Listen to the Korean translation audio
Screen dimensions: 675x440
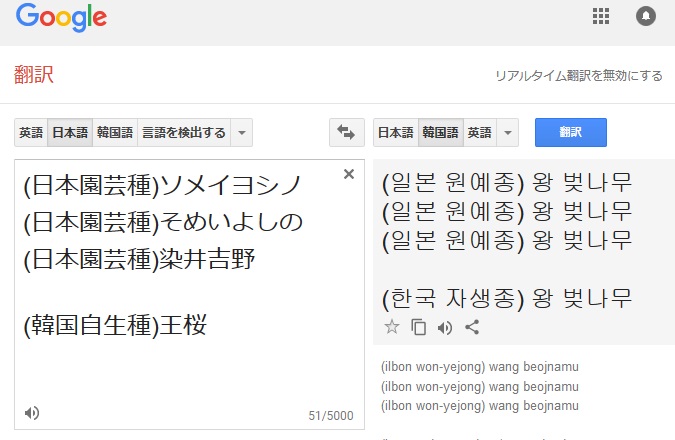445,327
